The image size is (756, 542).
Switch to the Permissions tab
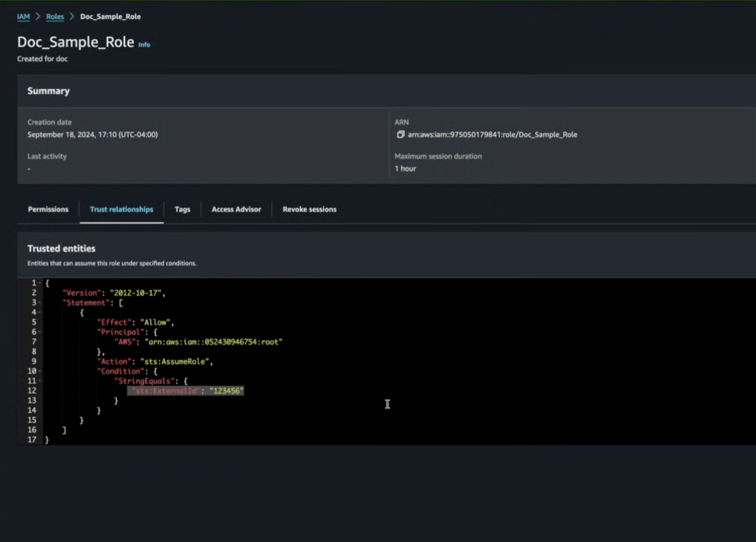point(48,209)
